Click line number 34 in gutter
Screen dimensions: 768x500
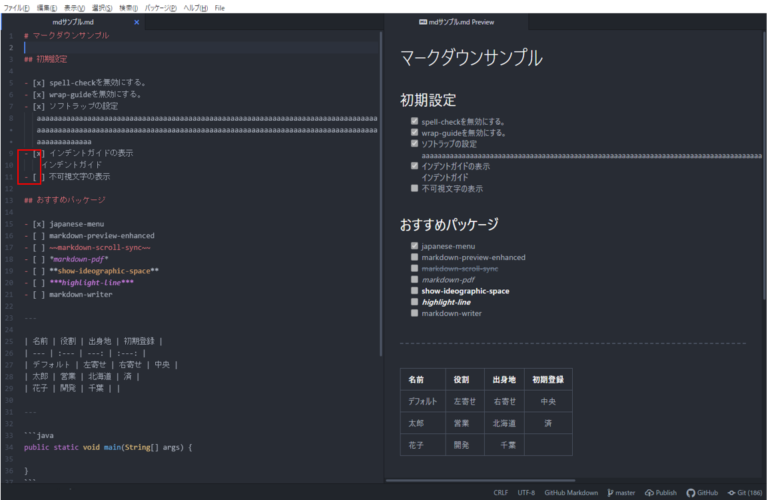click(9, 447)
